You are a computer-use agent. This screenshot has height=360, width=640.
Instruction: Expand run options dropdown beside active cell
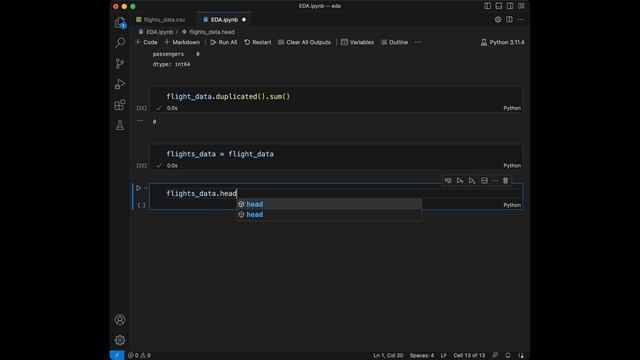(146, 188)
